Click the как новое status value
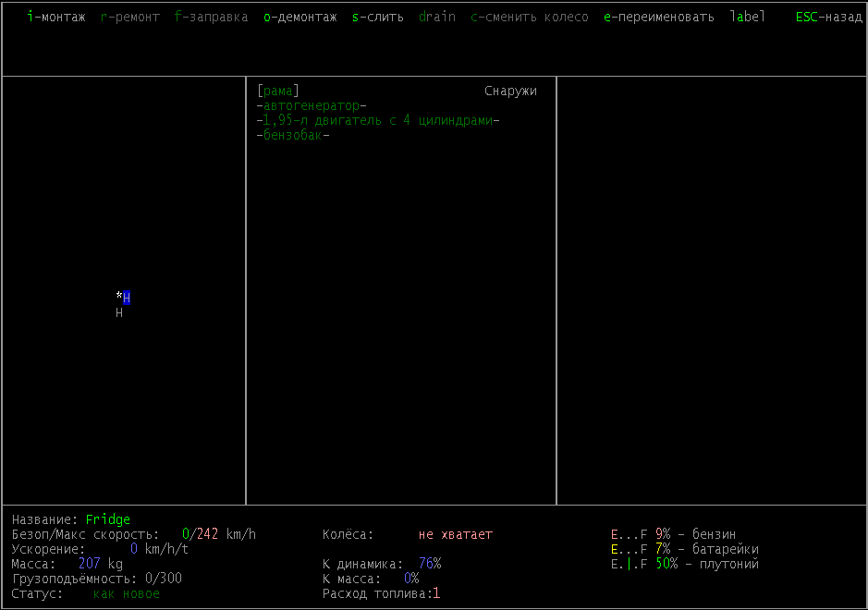This screenshot has height=610, width=868. tap(127, 593)
